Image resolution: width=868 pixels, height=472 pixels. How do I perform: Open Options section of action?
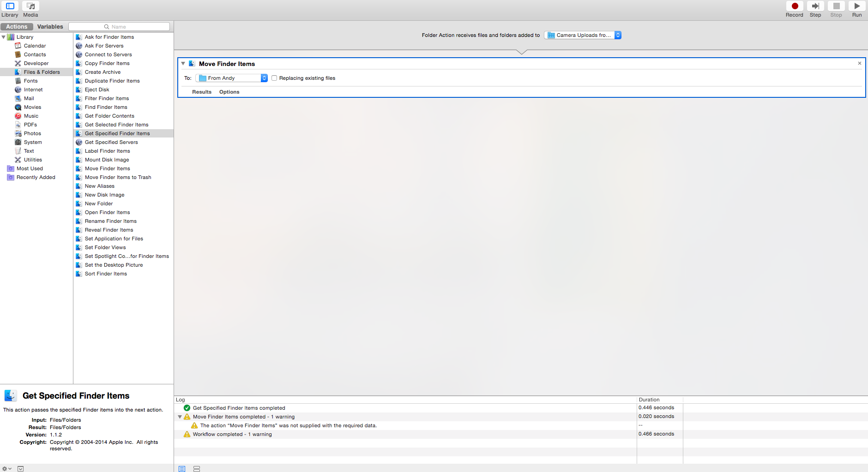229,92
